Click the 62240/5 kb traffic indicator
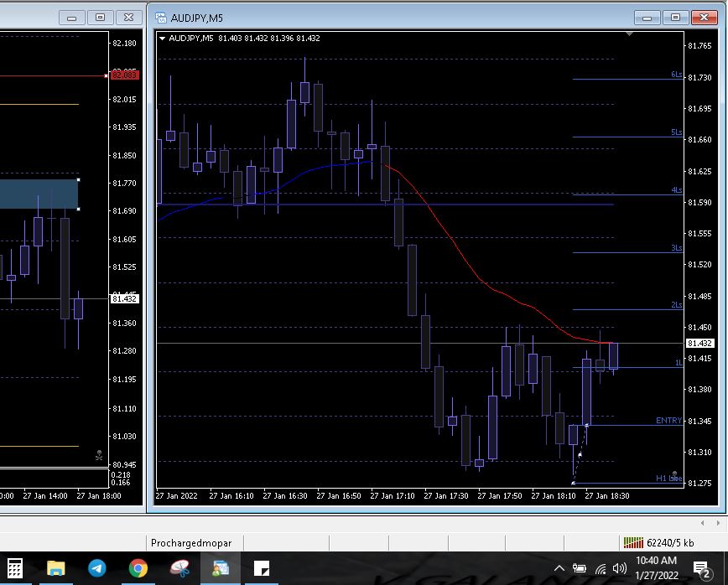728x585 pixels. coord(670,543)
